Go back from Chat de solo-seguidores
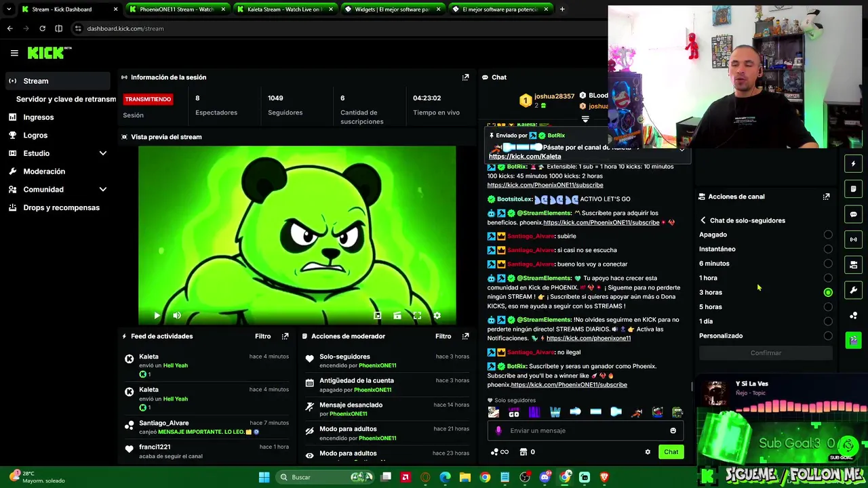The image size is (868, 488). pyautogui.click(x=703, y=220)
